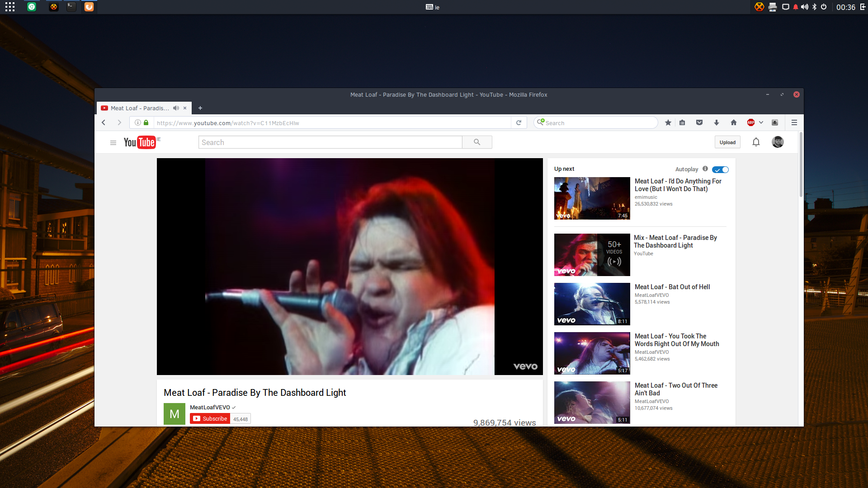Expand the Adblock Plus dropdown arrow
This screenshot has width=868, height=488.
[x=761, y=122]
